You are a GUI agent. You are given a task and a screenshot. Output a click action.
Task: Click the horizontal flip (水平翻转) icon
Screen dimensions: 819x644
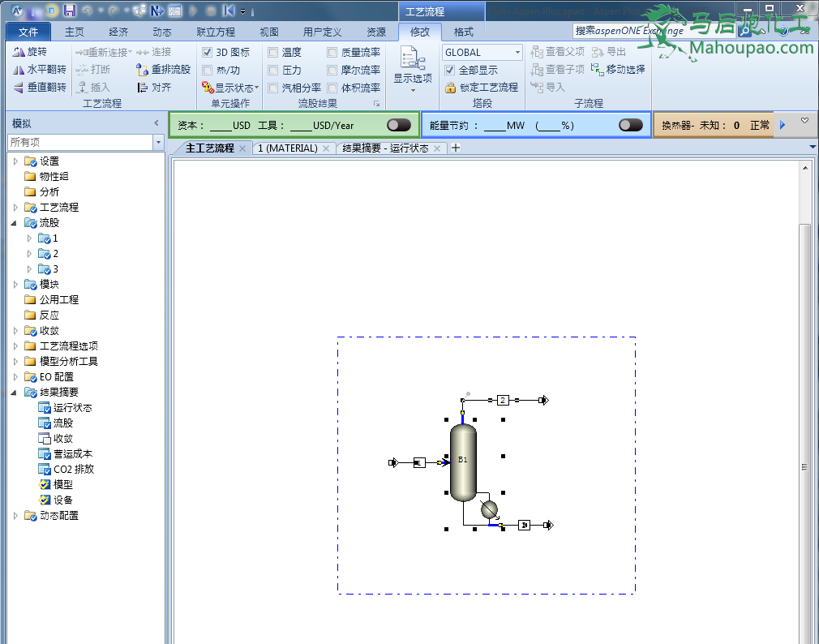click(19, 70)
